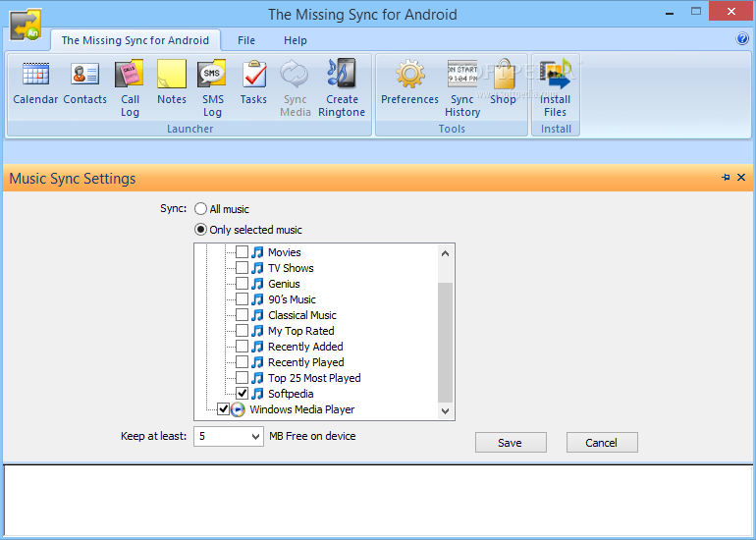Click the empty log pane at bottom
756x540 pixels.
[378, 501]
